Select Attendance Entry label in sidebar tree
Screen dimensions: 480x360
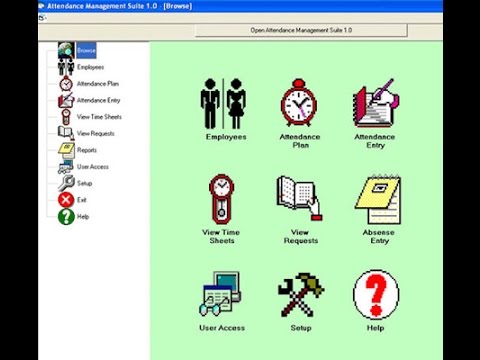click(99, 100)
